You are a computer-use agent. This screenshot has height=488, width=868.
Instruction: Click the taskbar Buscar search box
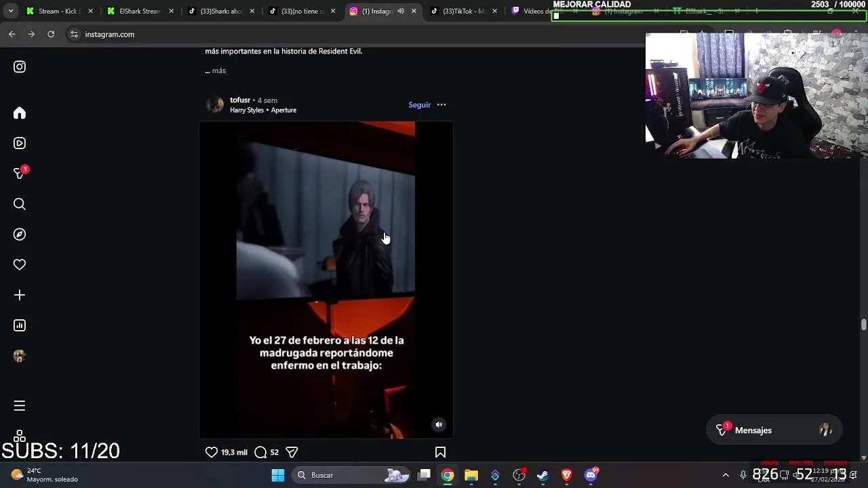coord(351,475)
